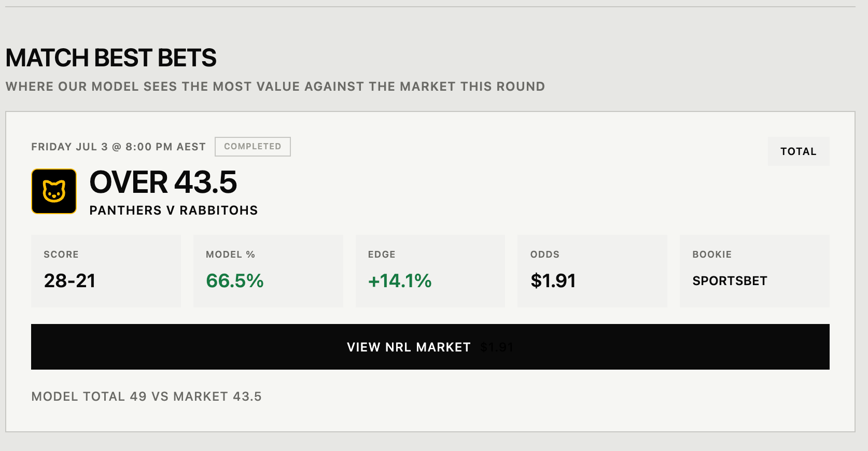Click Model Total 49 vs Market 43.5 note
Image resolution: width=868 pixels, height=451 pixels.
click(x=147, y=397)
